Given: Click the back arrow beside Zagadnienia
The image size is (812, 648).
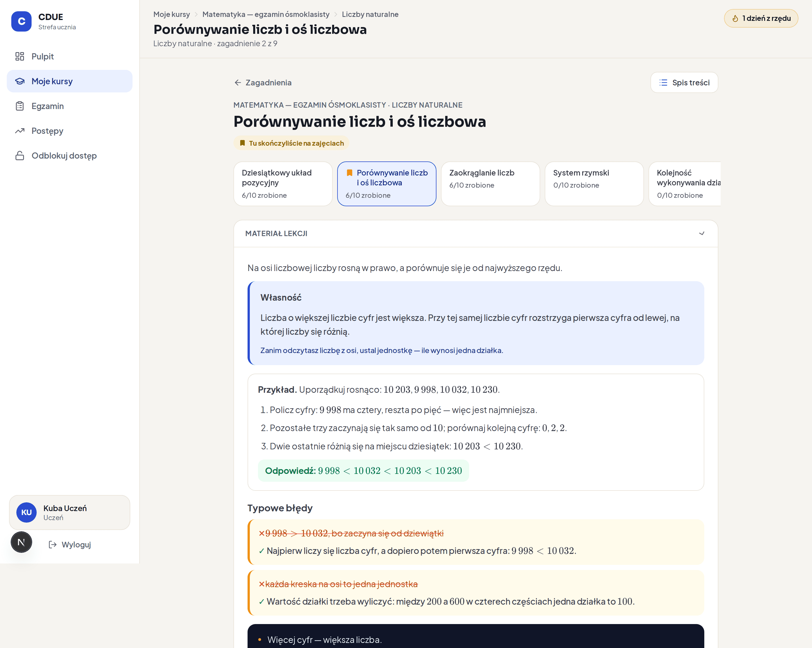Looking at the screenshot, I should coord(238,83).
